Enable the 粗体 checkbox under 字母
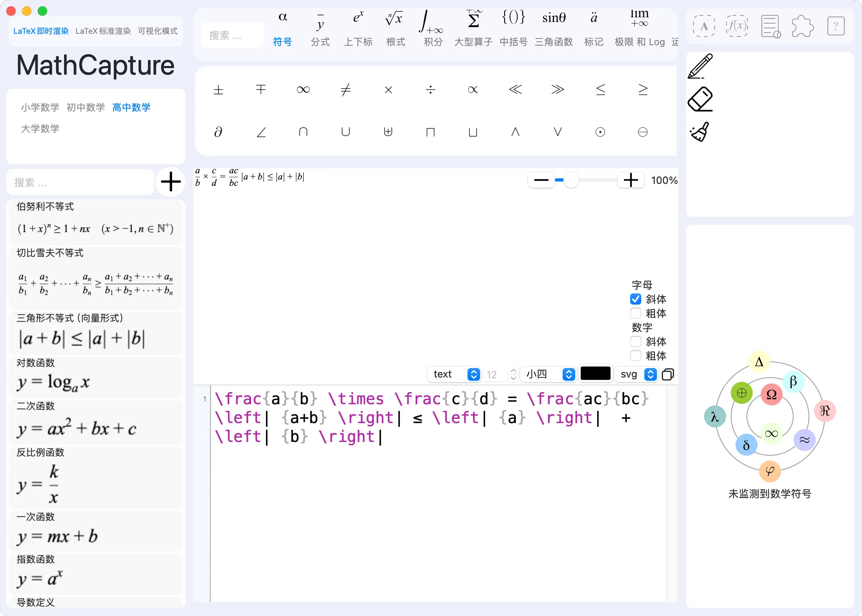862x616 pixels. (x=636, y=313)
